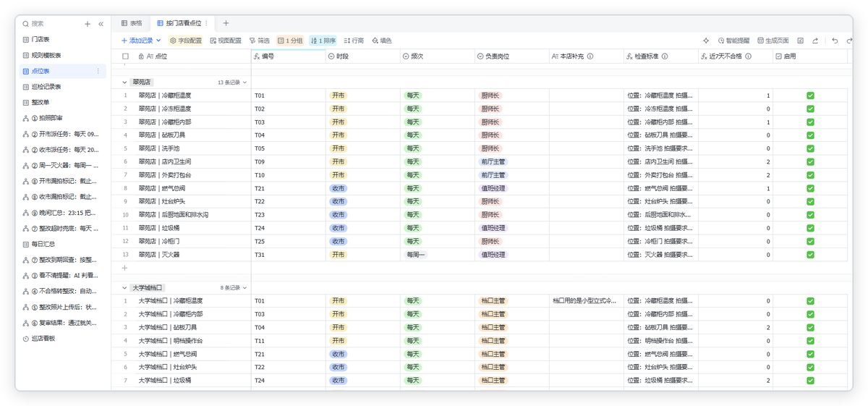Switch to the 表格 view tab
Screen dimensions: 868x406
coord(132,23)
